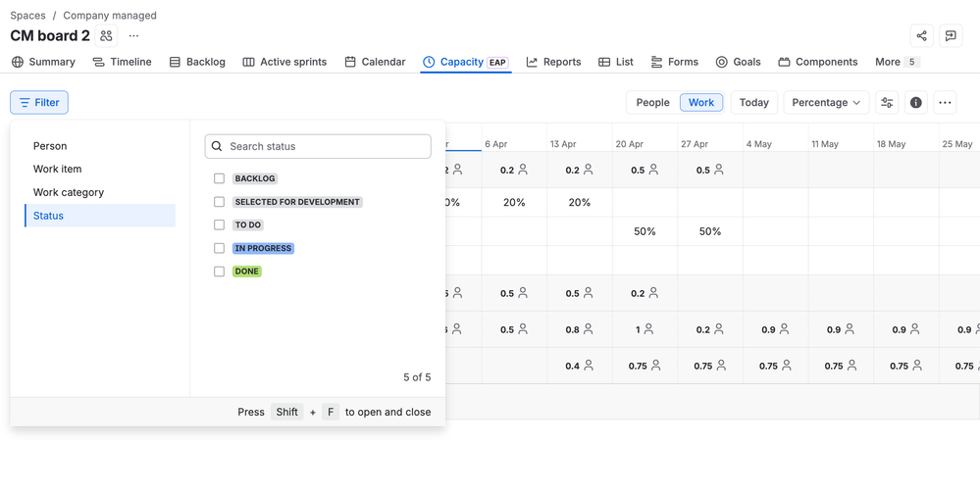Viewport: 980px width, 495px height.
Task: Select Work item filter category
Action: [x=100, y=170]
